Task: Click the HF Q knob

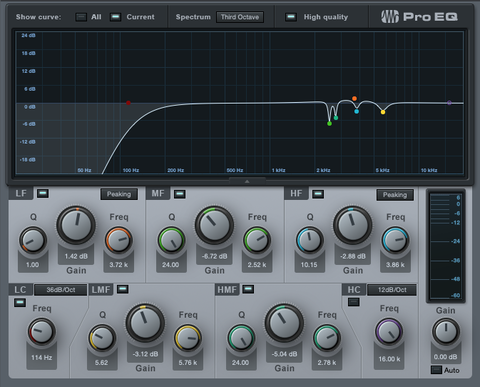Action: pos(310,240)
